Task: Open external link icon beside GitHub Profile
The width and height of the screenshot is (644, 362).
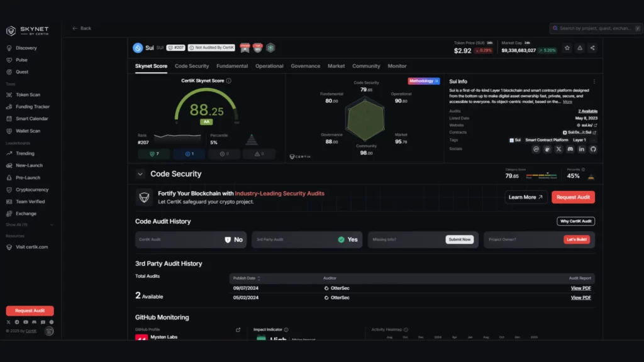Action: (x=238, y=329)
